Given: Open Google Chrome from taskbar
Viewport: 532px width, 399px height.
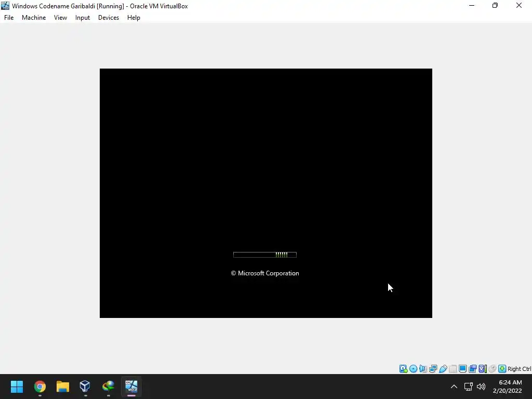Looking at the screenshot, I should tap(39, 387).
